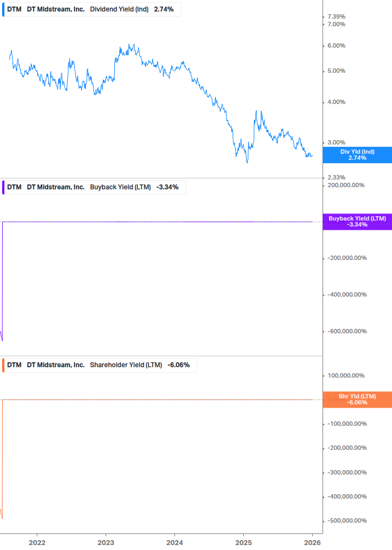Click the -500,000.00% axis value
The height and width of the screenshot is (550, 392).
pos(347,521)
